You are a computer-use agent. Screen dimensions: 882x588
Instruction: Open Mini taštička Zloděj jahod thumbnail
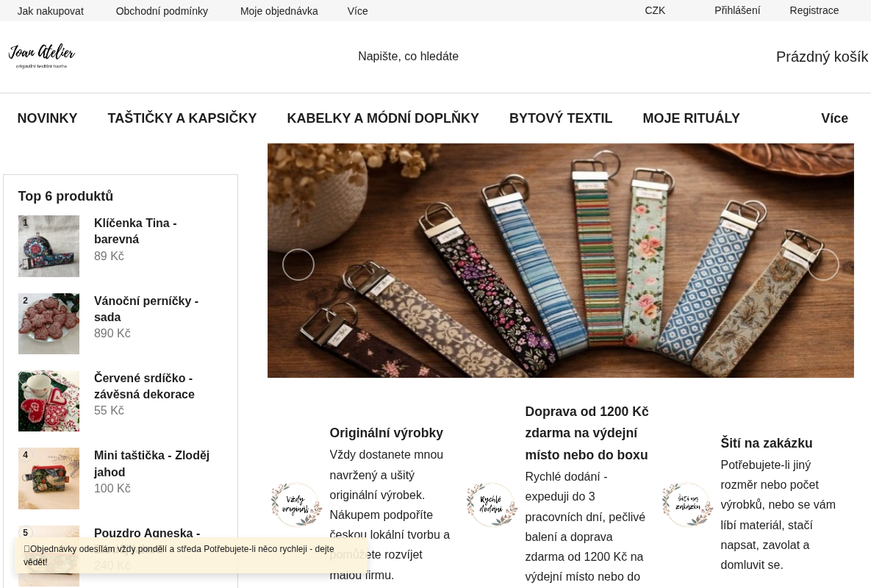pos(49,478)
